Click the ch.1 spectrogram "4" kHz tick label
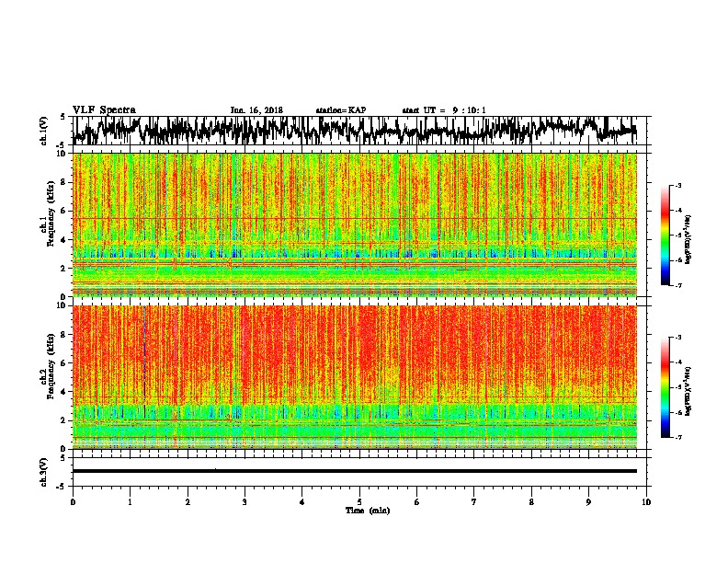Image resolution: width=728 pixels, height=563 pixels. (x=64, y=240)
